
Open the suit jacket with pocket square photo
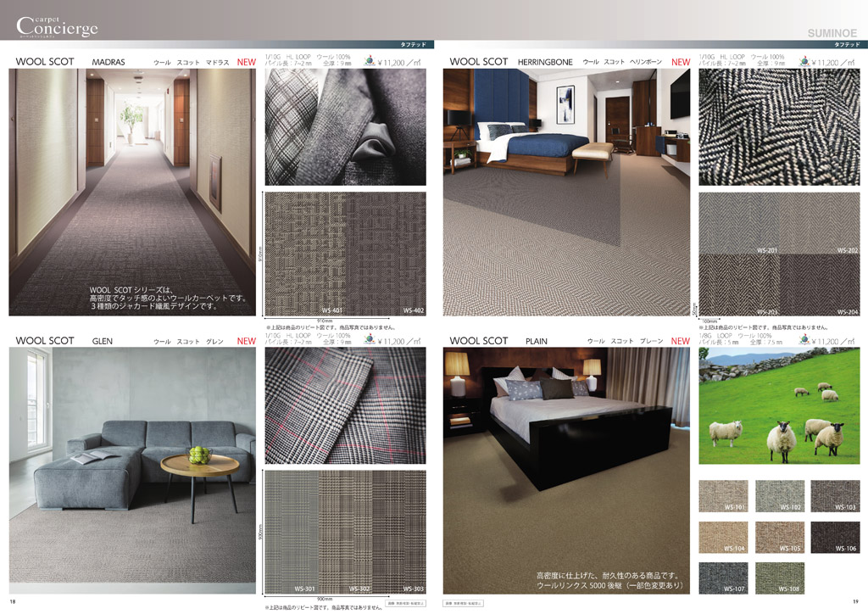click(346, 127)
